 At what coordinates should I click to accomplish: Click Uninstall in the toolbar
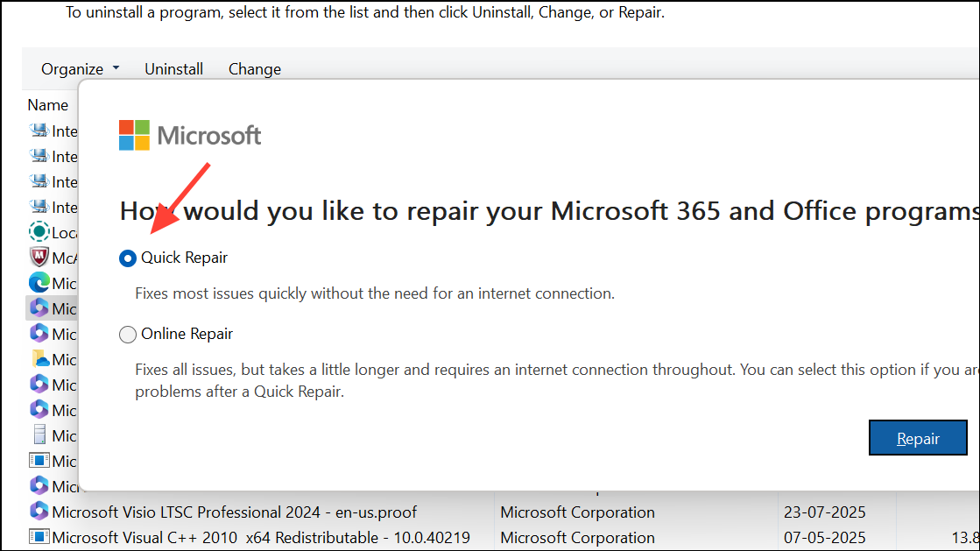click(173, 69)
